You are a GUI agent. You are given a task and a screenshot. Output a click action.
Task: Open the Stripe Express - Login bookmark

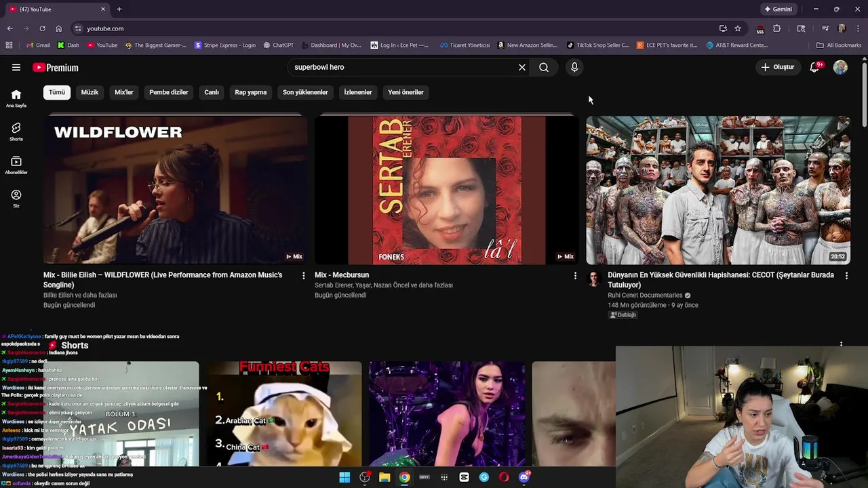click(225, 45)
